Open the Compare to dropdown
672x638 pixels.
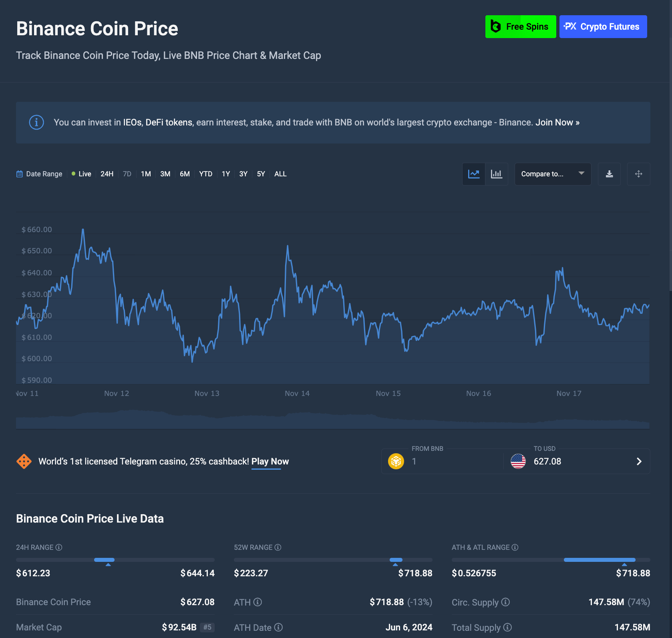[553, 174]
